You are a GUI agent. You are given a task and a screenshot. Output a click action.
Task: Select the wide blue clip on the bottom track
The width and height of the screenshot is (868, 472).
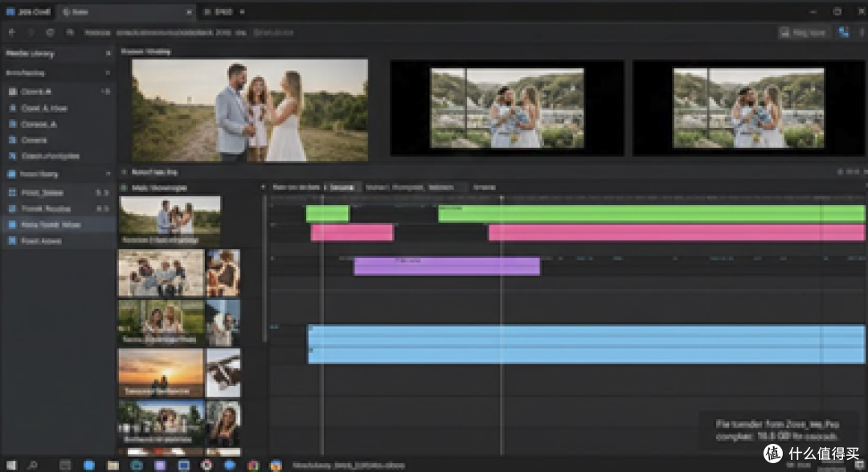(586, 344)
